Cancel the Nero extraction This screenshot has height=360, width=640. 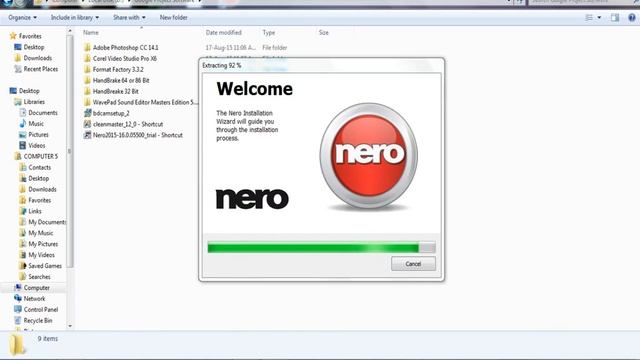pos(413,264)
